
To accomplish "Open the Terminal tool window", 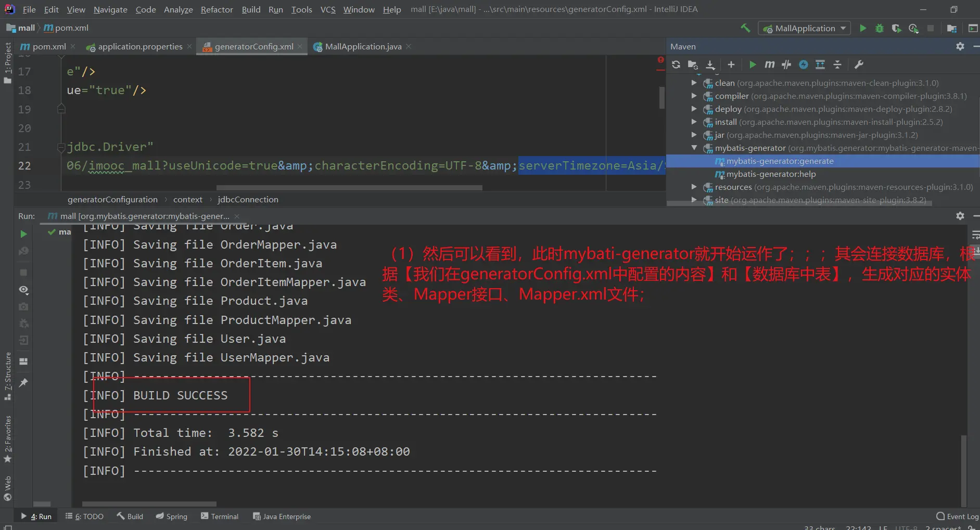I will click(220, 516).
